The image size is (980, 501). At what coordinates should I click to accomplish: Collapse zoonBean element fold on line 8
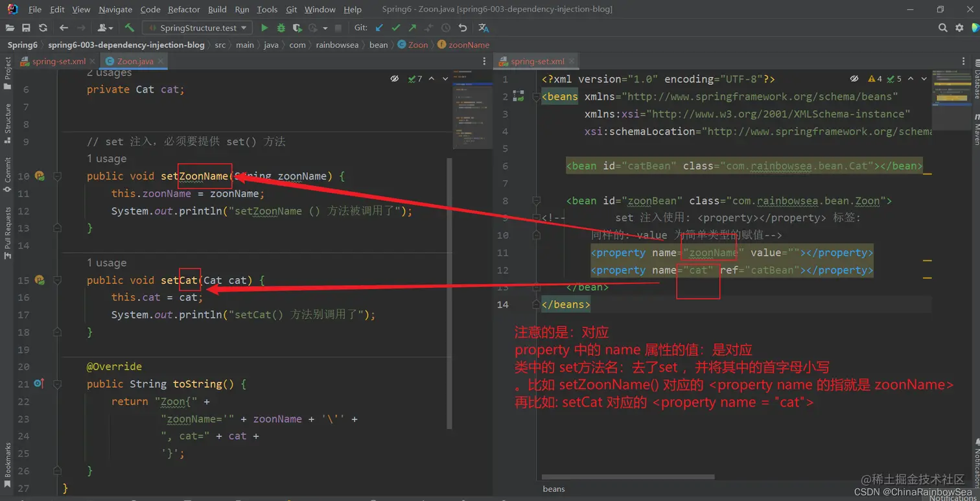click(x=536, y=201)
